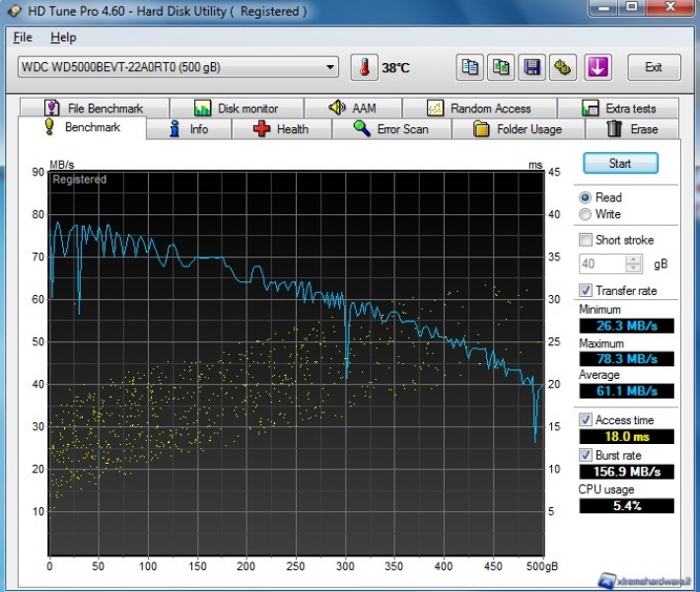Open the Health tab
The image size is (700, 592).
coord(281,129)
